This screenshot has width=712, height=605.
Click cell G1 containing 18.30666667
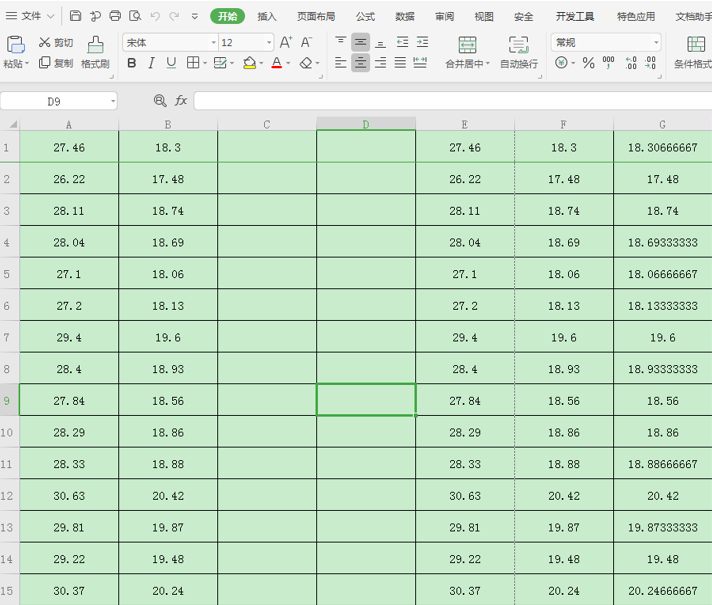[662, 147]
